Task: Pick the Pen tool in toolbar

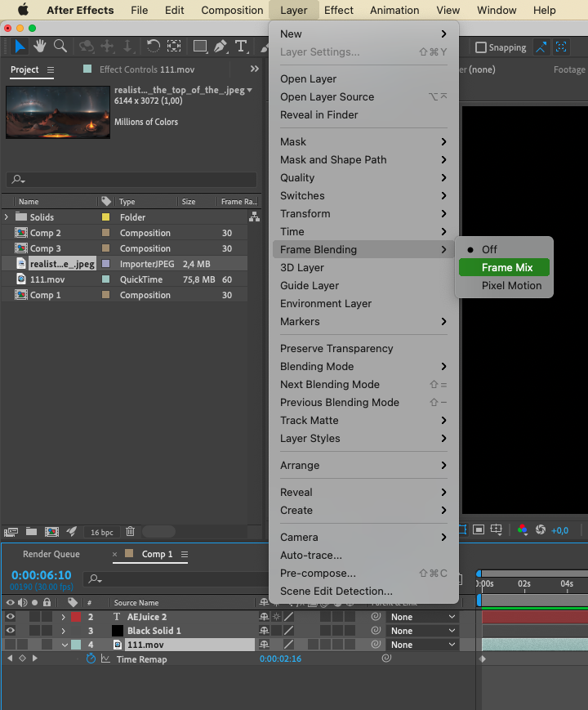Action: click(x=220, y=47)
